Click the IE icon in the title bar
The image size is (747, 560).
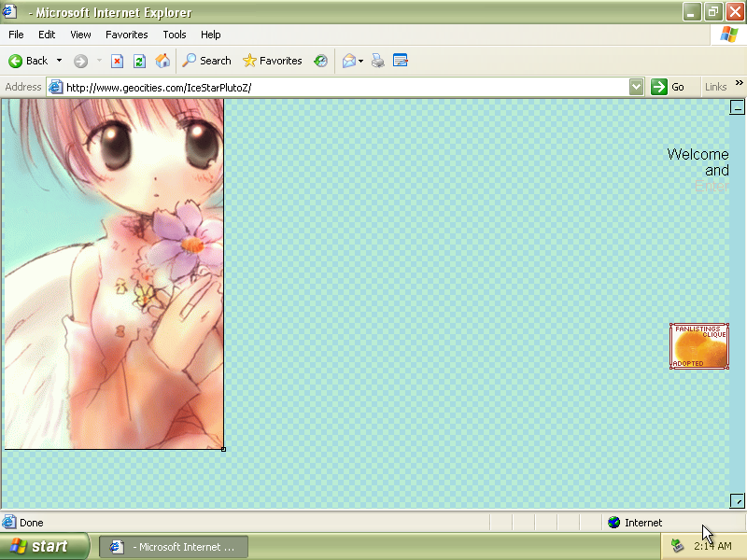(x=9, y=11)
